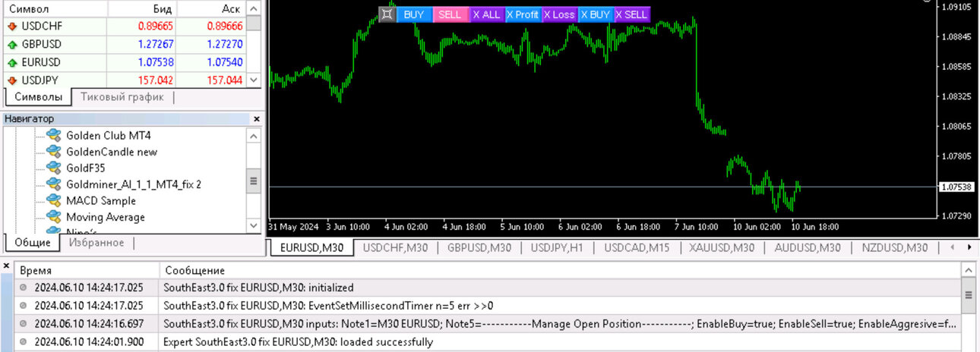Click the EURUSD ask value 1.07540
This screenshot has height=352, width=980.
tap(224, 62)
